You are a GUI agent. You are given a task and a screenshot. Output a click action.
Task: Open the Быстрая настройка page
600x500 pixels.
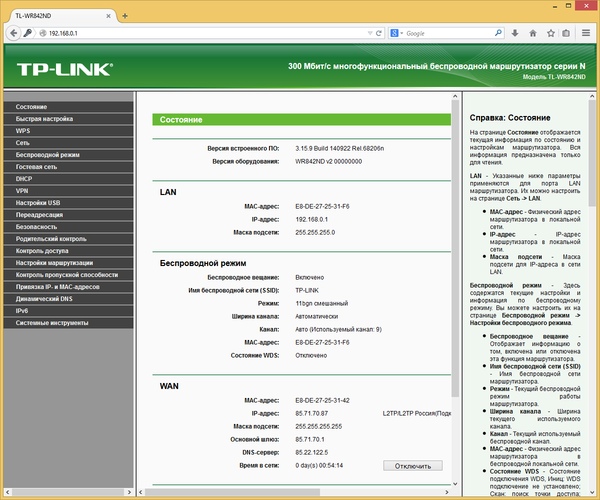(x=44, y=119)
